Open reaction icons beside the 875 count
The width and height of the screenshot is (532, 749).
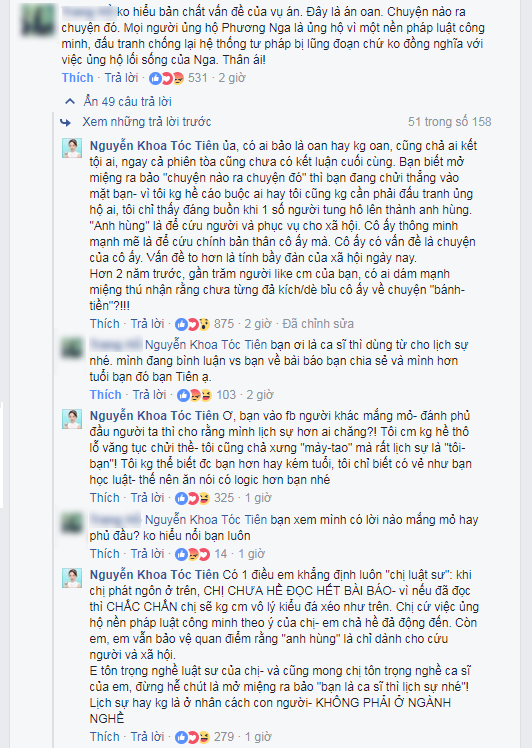193,324
